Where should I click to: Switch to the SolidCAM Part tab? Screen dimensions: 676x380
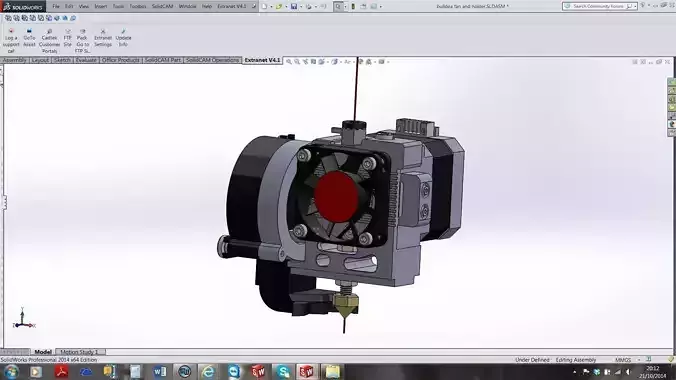point(163,60)
